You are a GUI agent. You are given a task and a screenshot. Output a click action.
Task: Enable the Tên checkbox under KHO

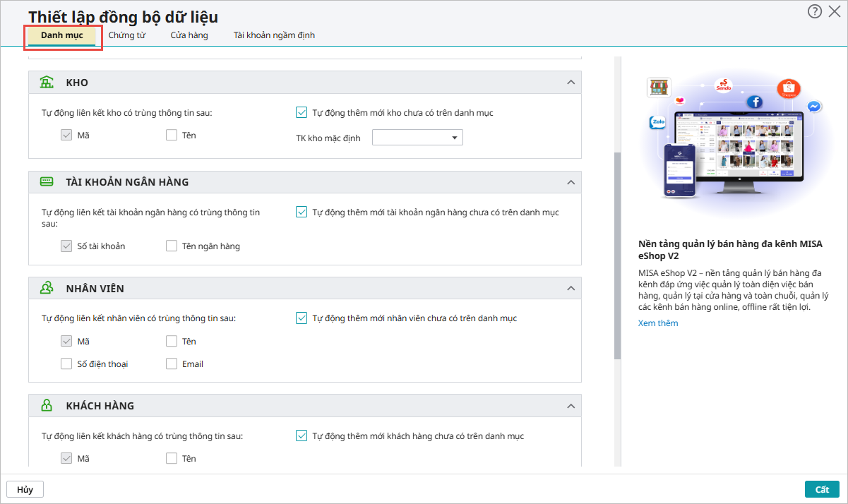click(x=172, y=136)
